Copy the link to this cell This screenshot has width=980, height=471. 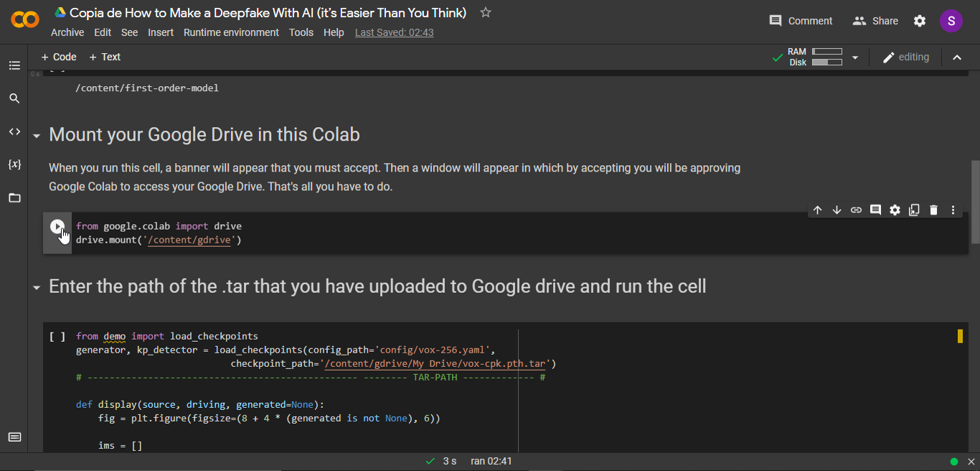856,210
